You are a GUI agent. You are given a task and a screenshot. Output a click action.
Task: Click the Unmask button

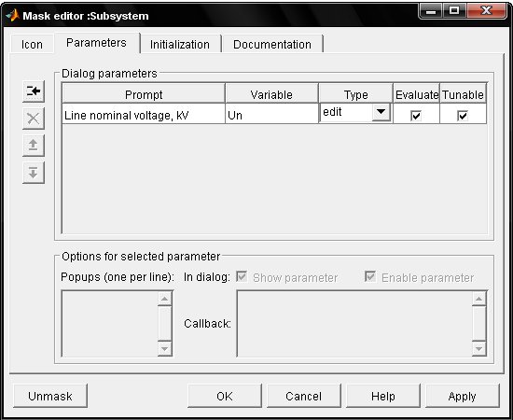50,396
